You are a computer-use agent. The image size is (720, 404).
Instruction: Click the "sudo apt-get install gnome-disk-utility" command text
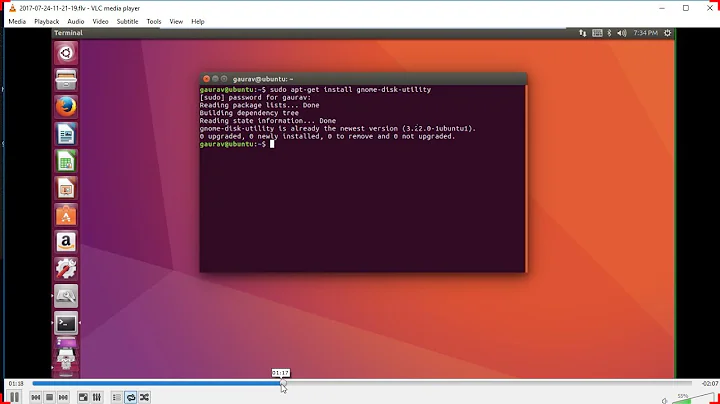[350, 90]
